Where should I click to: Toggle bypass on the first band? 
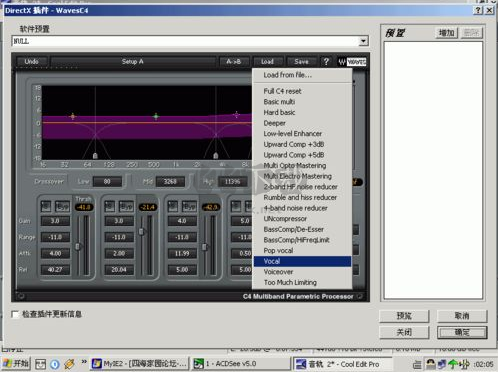click(x=62, y=206)
